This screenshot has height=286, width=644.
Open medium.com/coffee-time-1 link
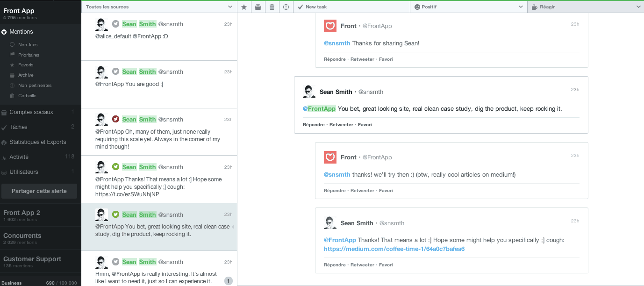[394, 249]
